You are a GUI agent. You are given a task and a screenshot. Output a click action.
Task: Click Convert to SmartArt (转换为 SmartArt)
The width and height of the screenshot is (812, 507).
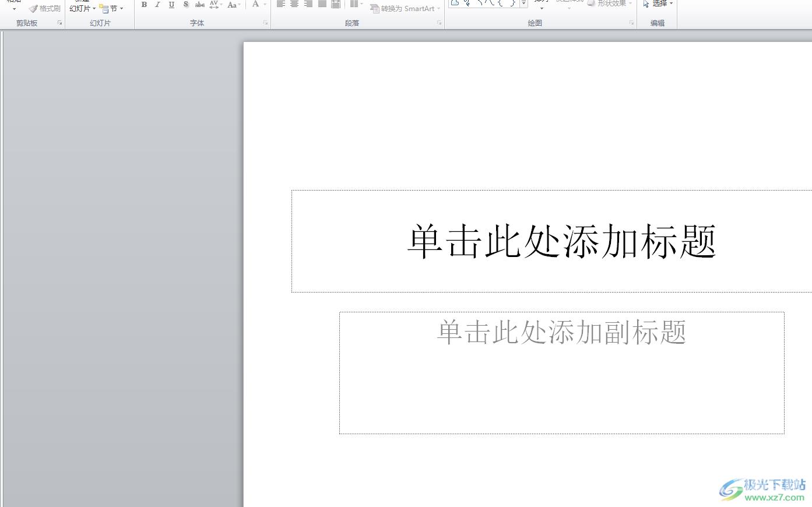405,9
